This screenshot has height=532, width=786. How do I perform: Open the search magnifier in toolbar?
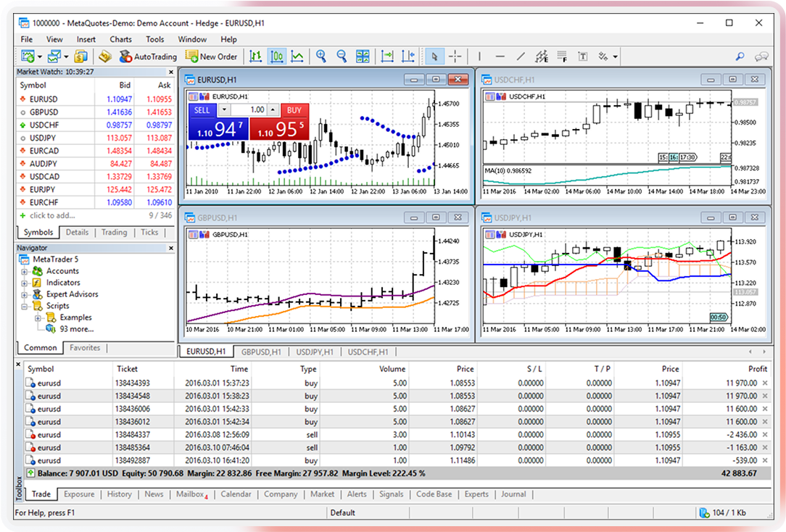(740, 57)
